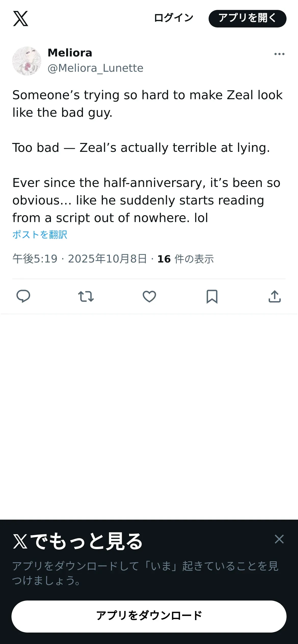Open the three-dot more options menu
Screen dimensions: 298x644
coord(279,54)
